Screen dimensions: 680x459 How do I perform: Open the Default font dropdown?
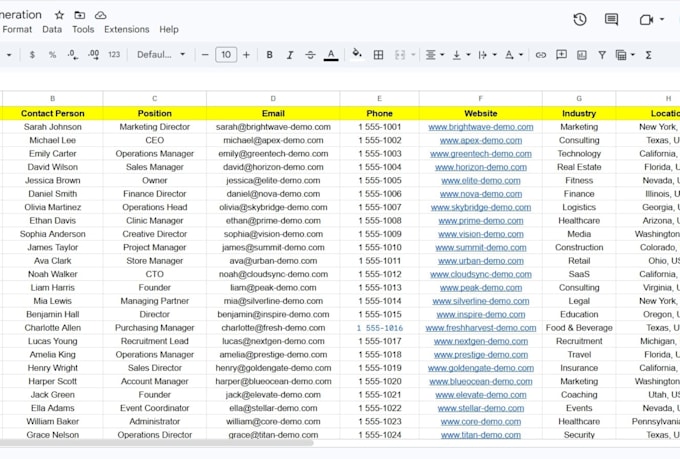(x=161, y=55)
